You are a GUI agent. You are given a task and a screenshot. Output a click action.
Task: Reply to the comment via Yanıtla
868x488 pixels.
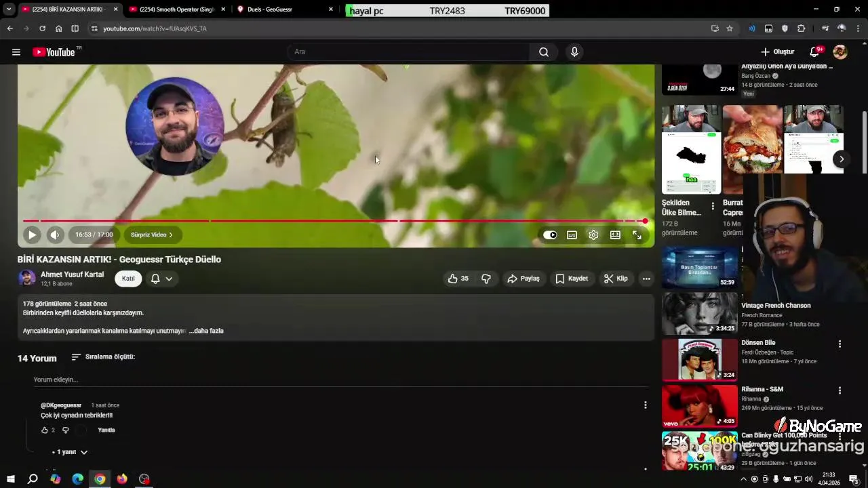point(106,430)
